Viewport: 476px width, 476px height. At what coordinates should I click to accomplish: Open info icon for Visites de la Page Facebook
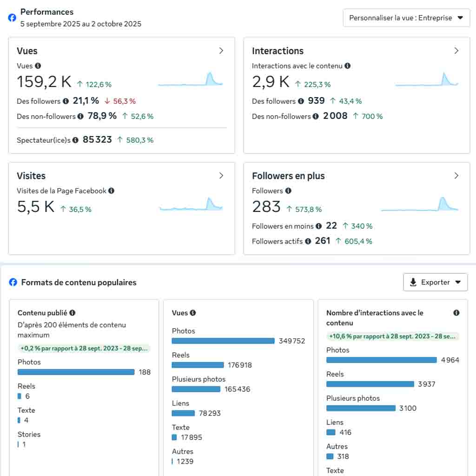point(112,191)
